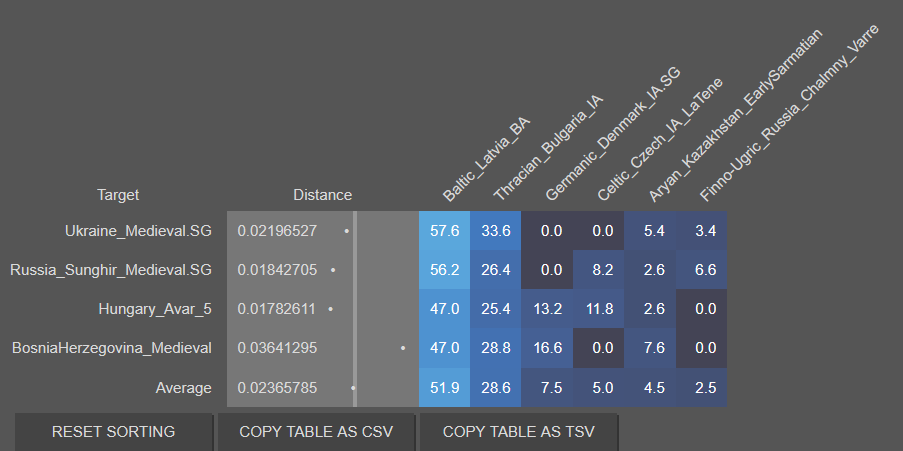This screenshot has width=903, height=451.
Task: Select the Ukraine_Medieval.SG target row
Action: pos(138,231)
